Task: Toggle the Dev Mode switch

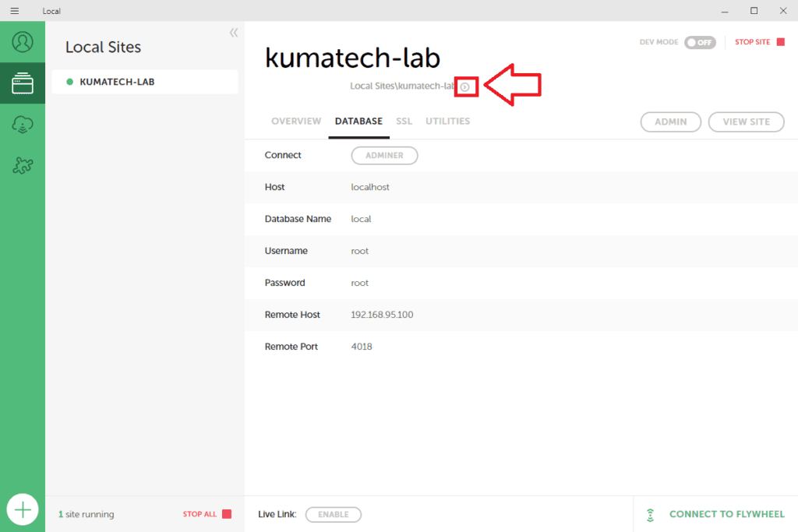Action: pos(700,42)
